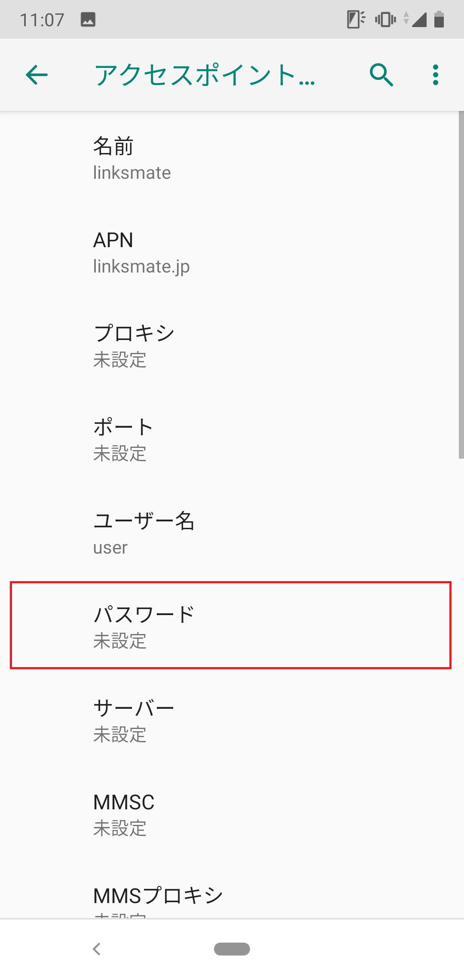The height and width of the screenshot is (980, 464).
Task: Open the MMSC setting
Action: point(232,814)
